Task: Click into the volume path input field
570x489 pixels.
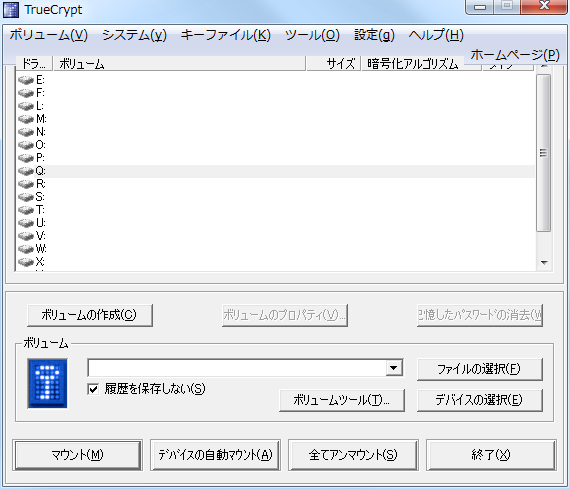Action: [237, 368]
